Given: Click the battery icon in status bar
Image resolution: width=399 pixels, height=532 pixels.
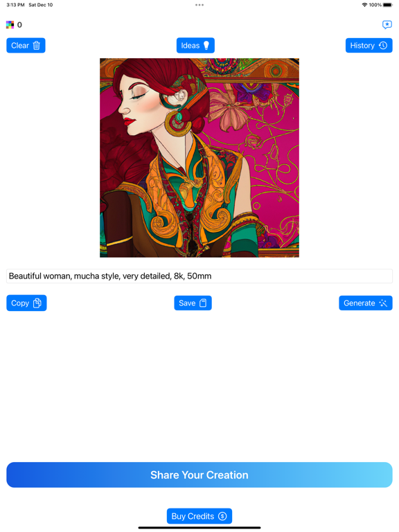Looking at the screenshot, I should (x=387, y=5).
